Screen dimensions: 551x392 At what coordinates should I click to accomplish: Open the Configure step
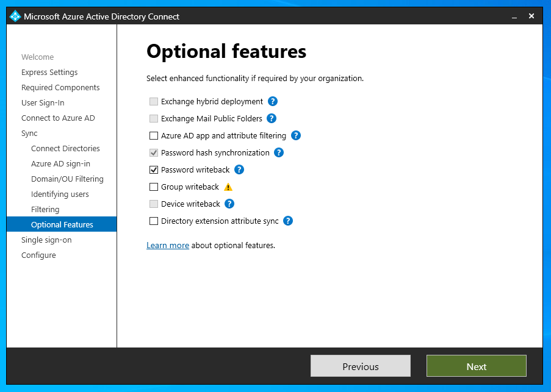tap(38, 255)
